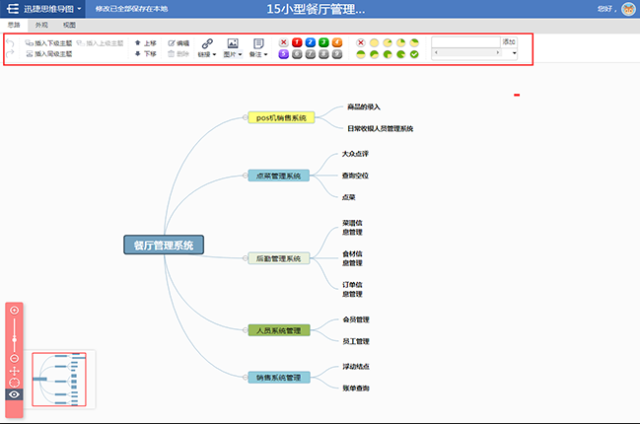Image resolution: width=640 pixels, height=424 pixels.
Task: Click the note page icon
Action: point(258,43)
